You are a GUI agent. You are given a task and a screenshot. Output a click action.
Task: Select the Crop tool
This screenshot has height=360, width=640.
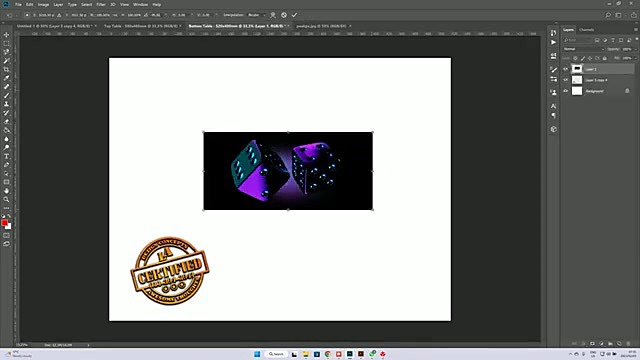6,69
